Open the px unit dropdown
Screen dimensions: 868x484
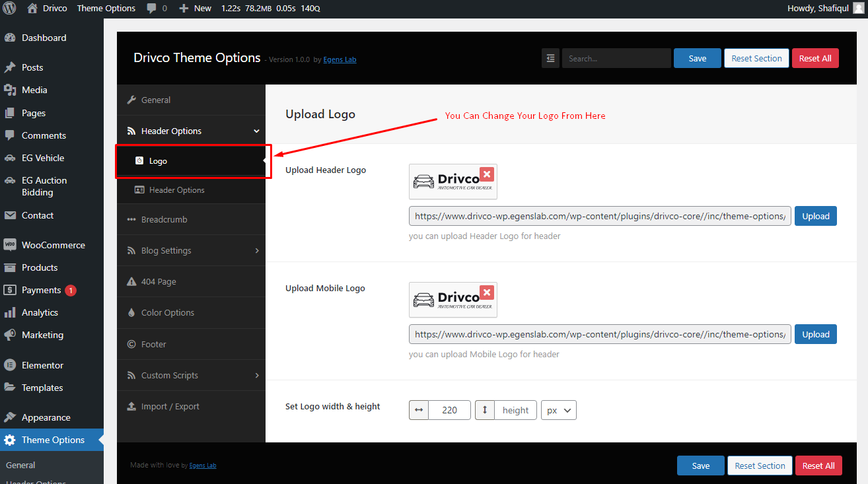(x=559, y=410)
